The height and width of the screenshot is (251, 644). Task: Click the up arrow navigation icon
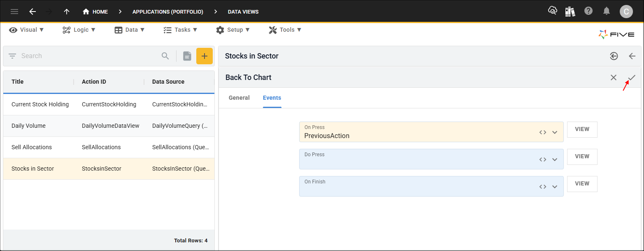click(67, 12)
